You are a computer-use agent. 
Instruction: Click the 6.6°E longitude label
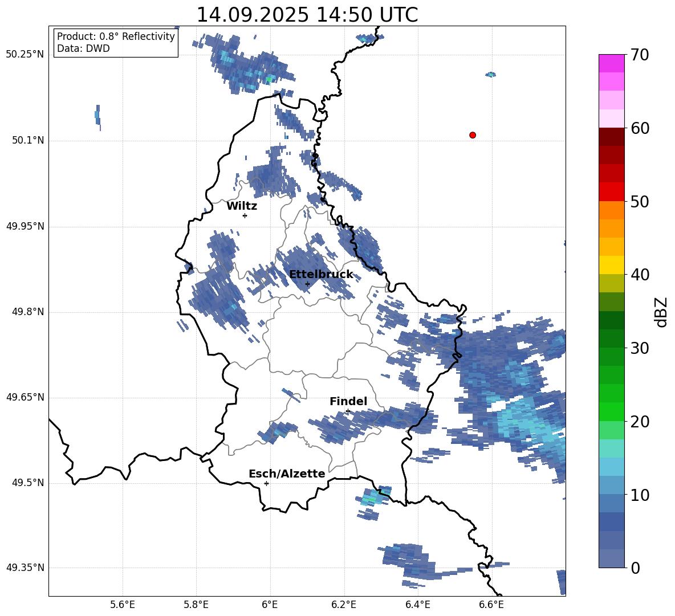tap(491, 605)
